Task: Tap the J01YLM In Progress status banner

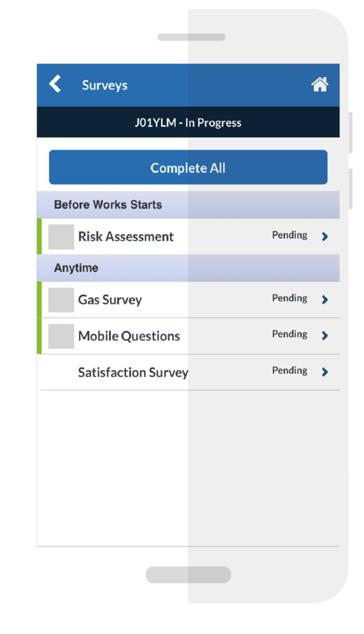Action: [188, 122]
